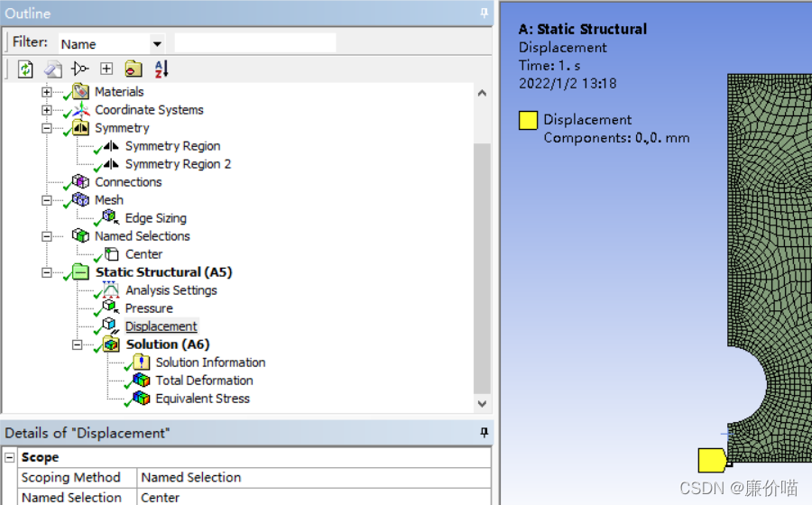812x505 pixels.
Task: Open the Filter Name dropdown
Action: [x=157, y=44]
